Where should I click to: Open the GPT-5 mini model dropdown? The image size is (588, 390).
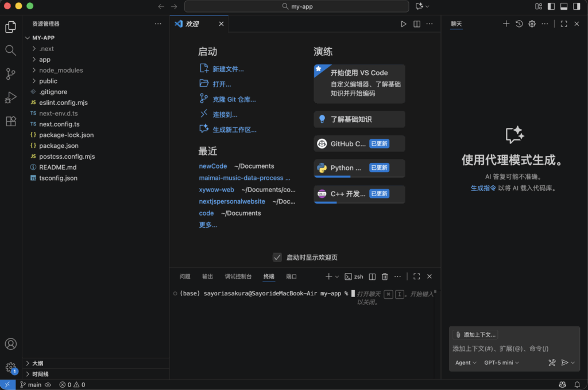click(x=501, y=362)
